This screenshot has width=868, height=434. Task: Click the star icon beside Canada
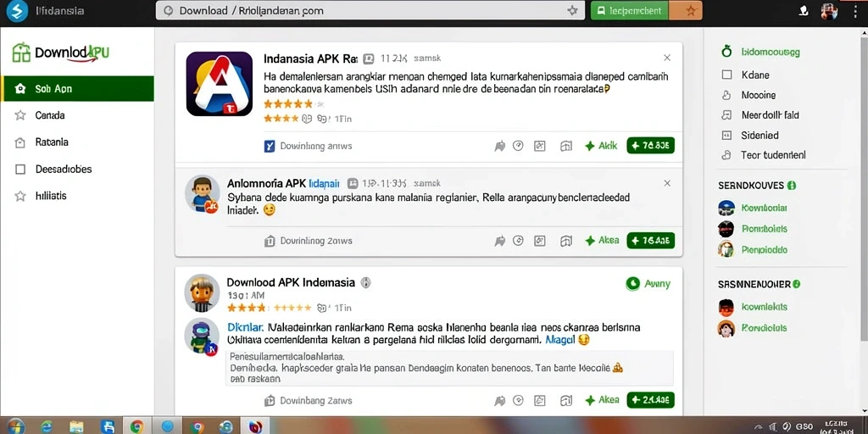pyautogui.click(x=20, y=115)
